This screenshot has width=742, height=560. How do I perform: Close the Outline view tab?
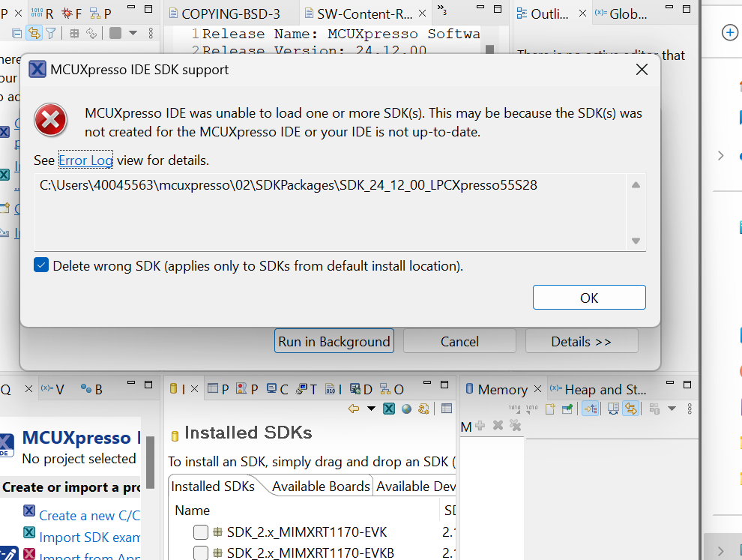pyautogui.click(x=582, y=13)
